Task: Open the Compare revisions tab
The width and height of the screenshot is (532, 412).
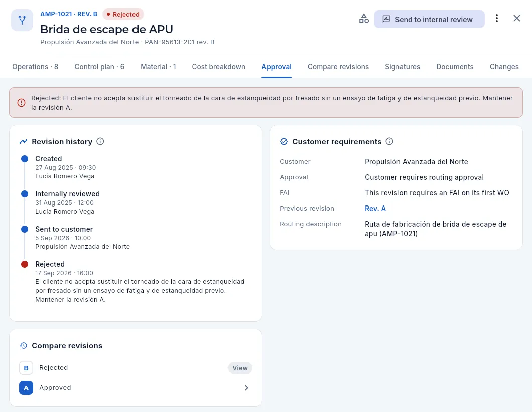Action: click(x=338, y=67)
